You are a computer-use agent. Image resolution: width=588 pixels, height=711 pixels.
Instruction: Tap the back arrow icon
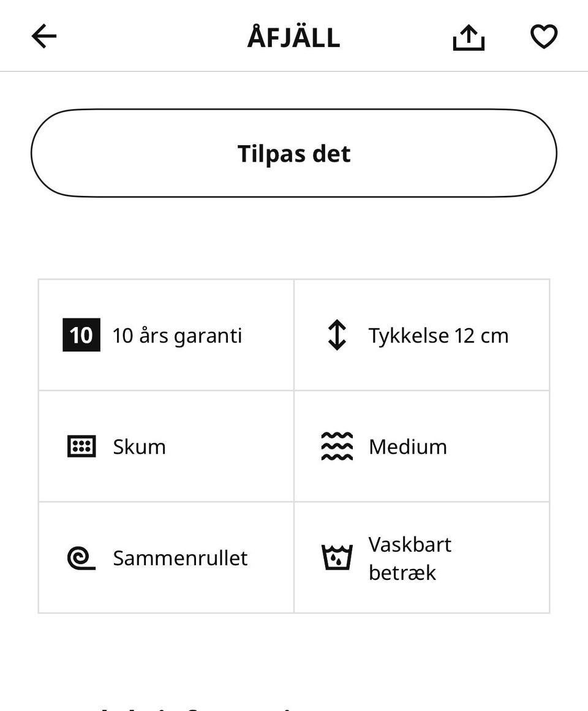tap(44, 37)
